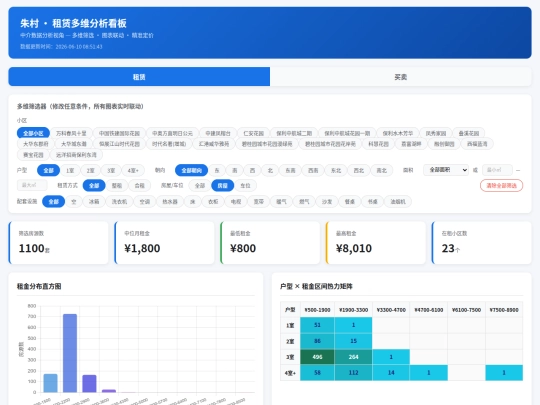Filter by 科慧花园 community
Image resolution: width=540 pixels, height=405 pixels.
pos(378,144)
